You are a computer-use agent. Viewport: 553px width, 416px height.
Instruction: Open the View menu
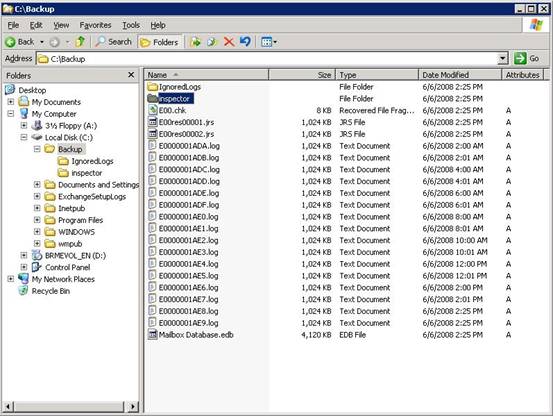61,25
